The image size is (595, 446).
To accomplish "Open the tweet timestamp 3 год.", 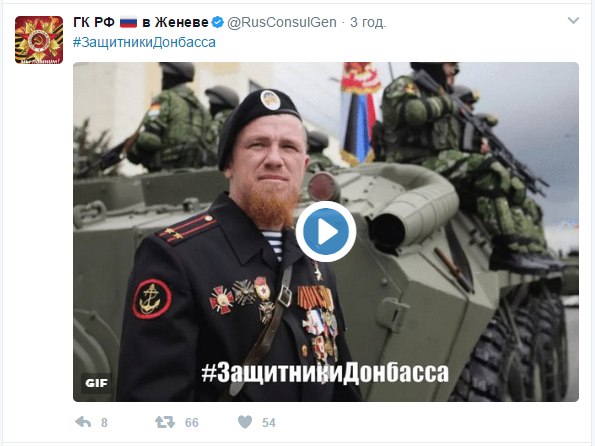I will [368, 22].
